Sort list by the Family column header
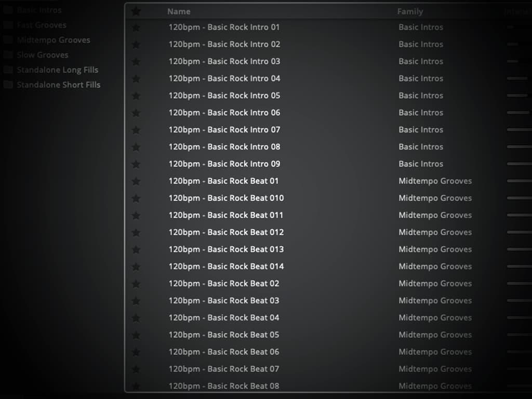Image resolution: width=532 pixels, height=399 pixels. (410, 11)
